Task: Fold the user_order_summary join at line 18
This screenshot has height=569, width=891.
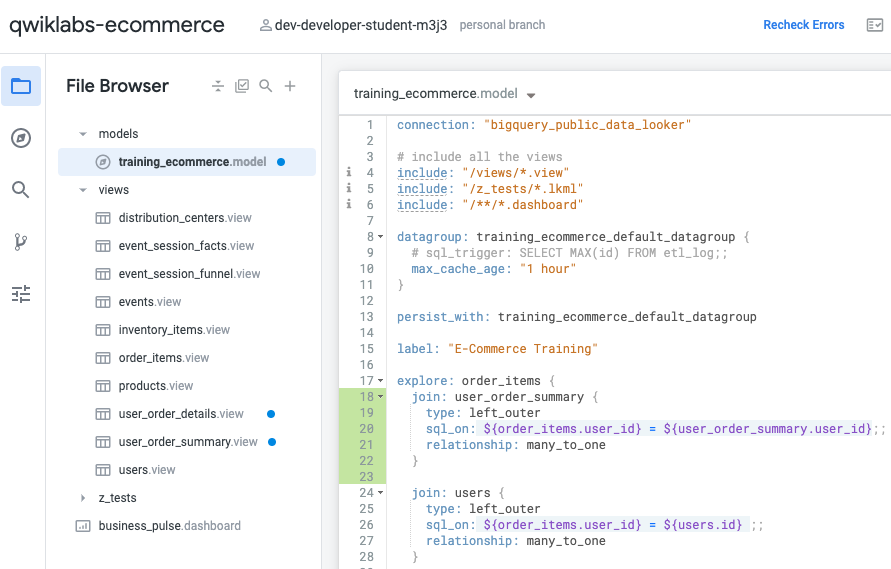Action: tap(381, 396)
